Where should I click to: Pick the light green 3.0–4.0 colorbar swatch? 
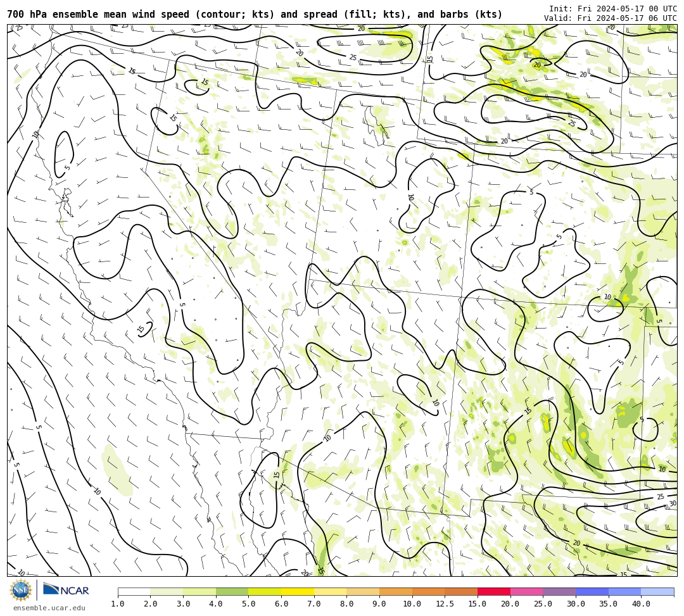(199, 591)
